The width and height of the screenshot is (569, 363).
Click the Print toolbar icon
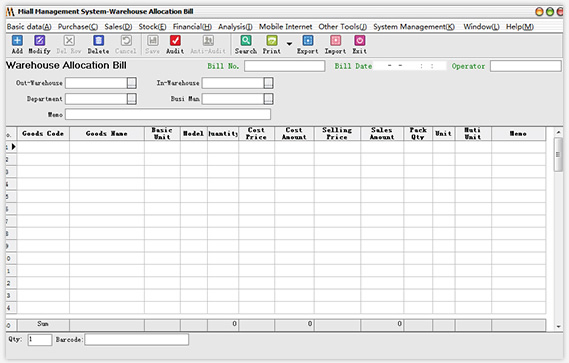point(271,40)
